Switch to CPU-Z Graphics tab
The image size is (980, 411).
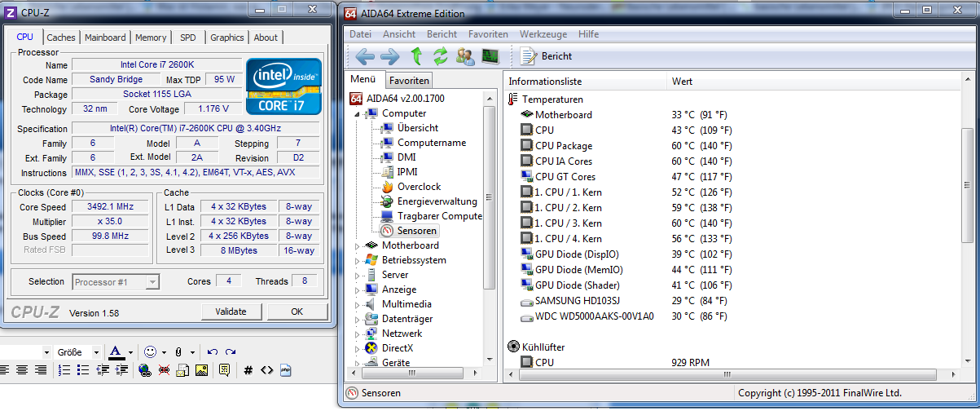(x=226, y=38)
